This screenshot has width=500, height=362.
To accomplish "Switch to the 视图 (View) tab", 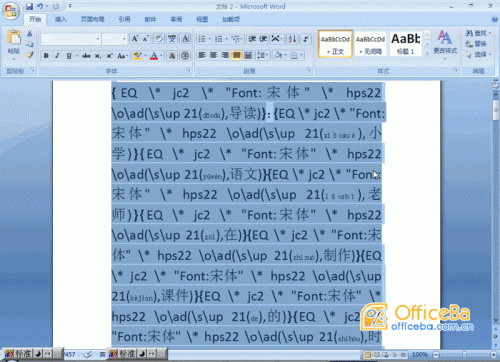I will point(202,19).
